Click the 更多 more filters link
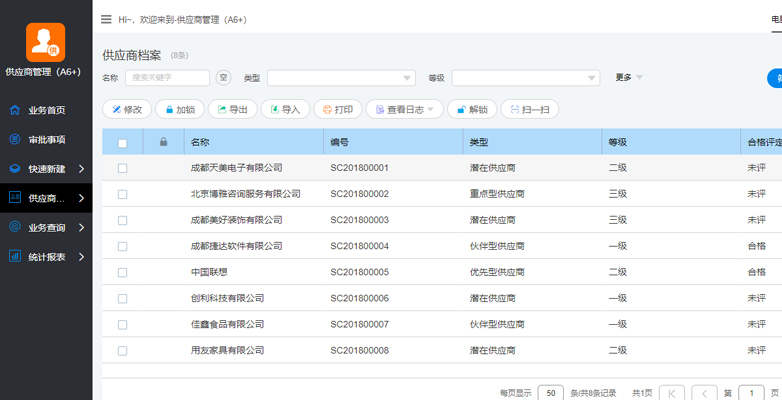 [628, 78]
